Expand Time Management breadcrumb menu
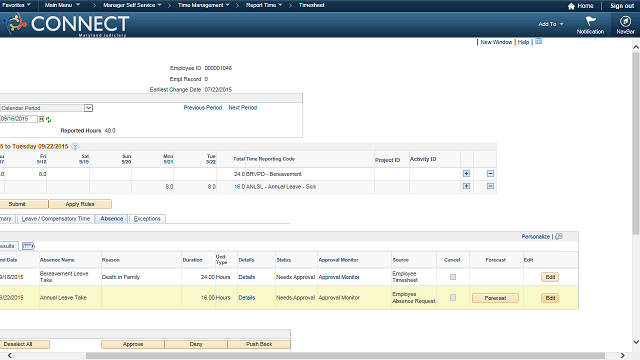The height and width of the screenshot is (360, 640). [204, 5]
